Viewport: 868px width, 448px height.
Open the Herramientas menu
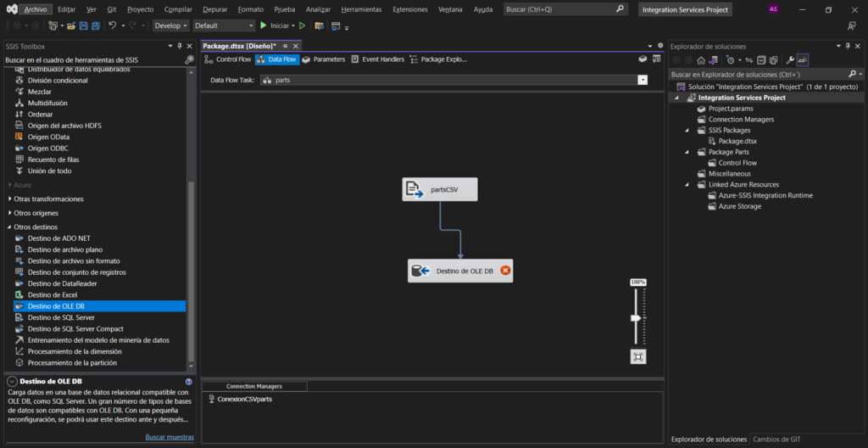point(361,9)
